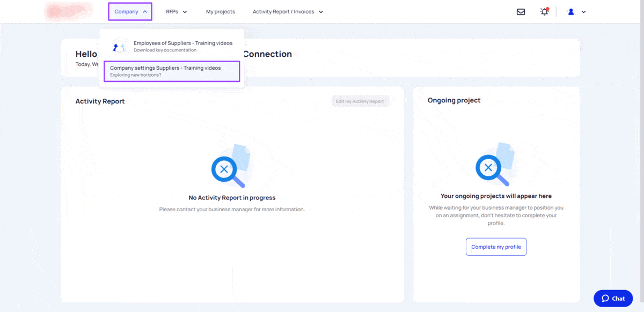Click the Ongoing project heading
This screenshot has width=644, height=312.
(454, 100)
